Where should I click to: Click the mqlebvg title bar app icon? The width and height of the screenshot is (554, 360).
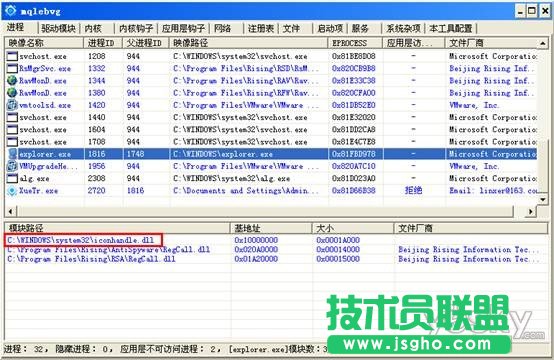10,11
